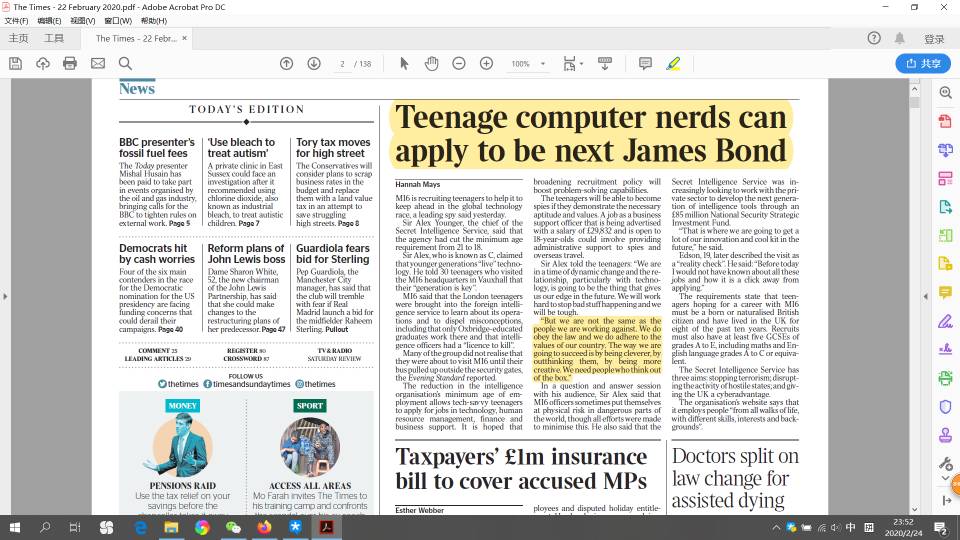Click the 登录 sign-in link
This screenshot has height=540, width=960.
pyautogui.click(x=934, y=39)
